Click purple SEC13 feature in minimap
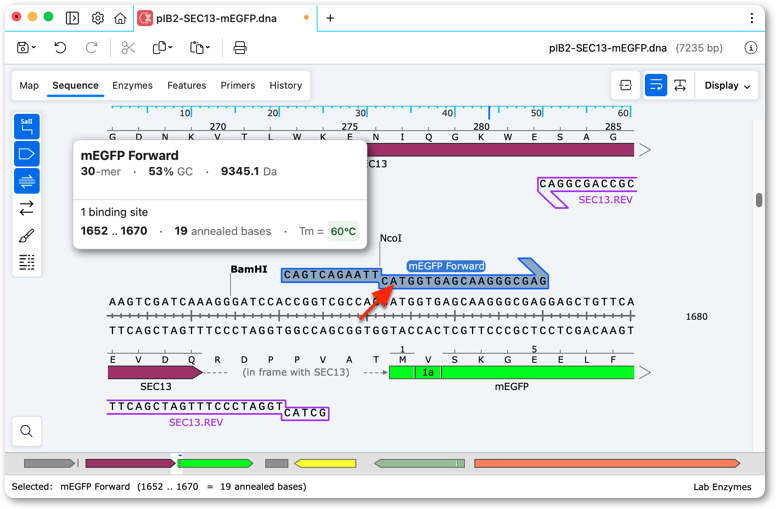This screenshot has width=776, height=509. pyautogui.click(x=131, y=463)
